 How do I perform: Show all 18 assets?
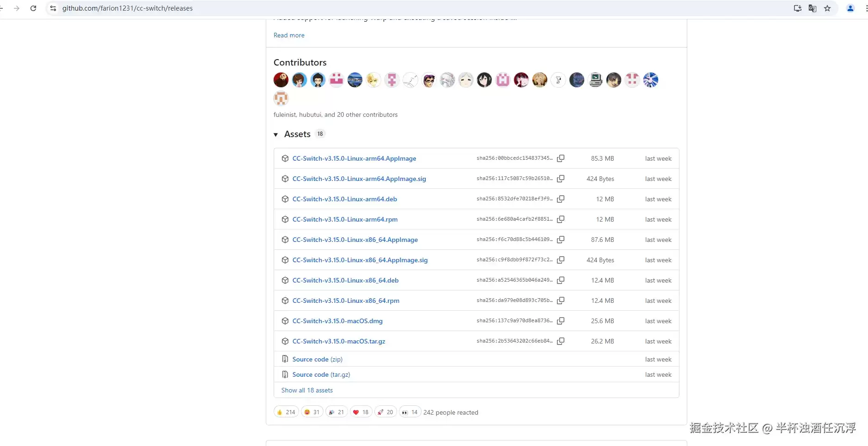click(307, 390)
